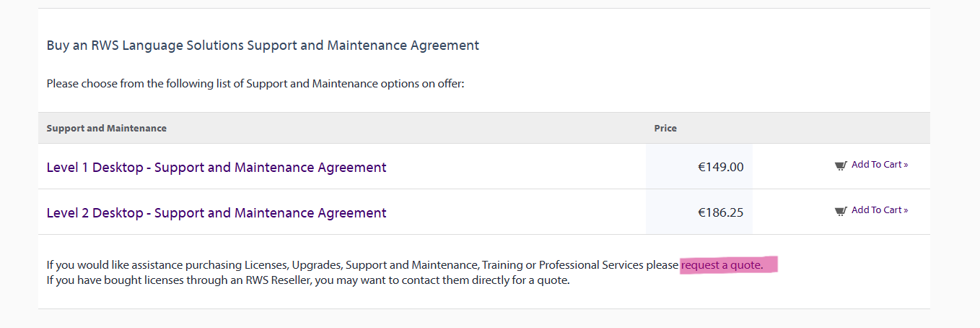Image resolution: width=980 pixels, height=328 pixels.
Task: Click the shopping cart icon for Level 1 Desktop
Action: (x=840, y=165)
